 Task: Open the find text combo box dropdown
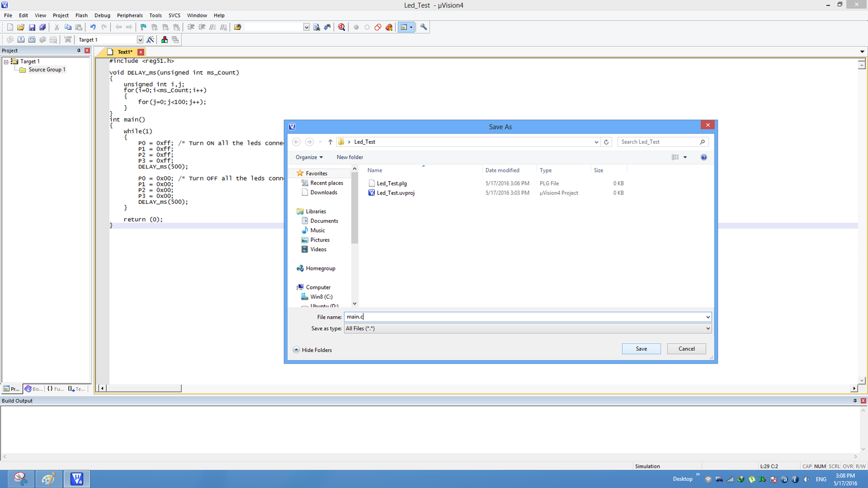click(x=307, y=27)
